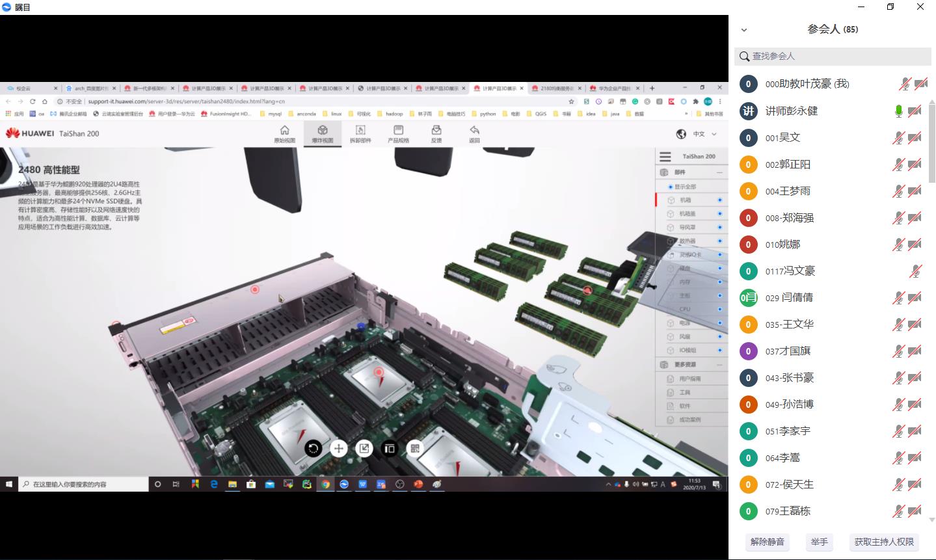Image resolution: width=936 pixels, height=560 pixels.
Task: Toggle visibility dot for 机箱 part
Action: coord(720,200)
